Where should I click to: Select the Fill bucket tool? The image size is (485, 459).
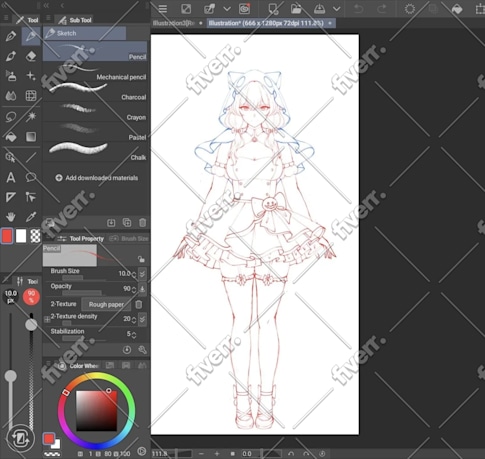(11, 137)
